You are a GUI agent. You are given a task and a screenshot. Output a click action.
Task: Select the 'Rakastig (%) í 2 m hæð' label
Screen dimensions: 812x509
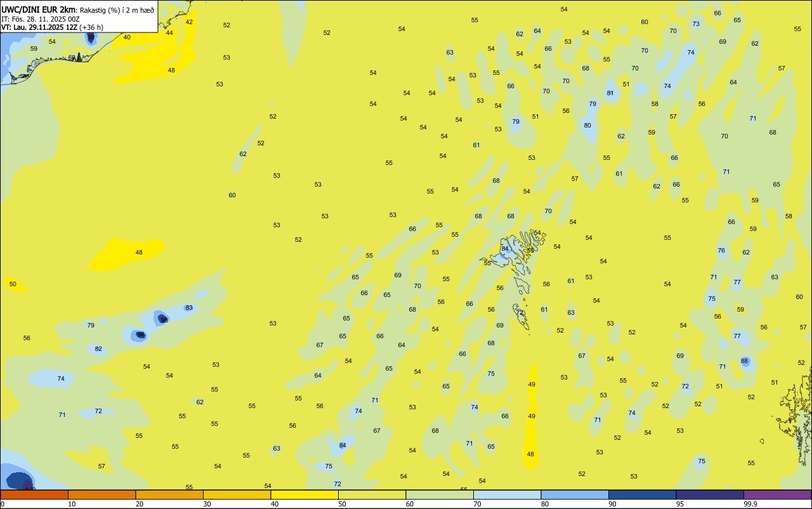pyautogui.click(x=117, y=10)
